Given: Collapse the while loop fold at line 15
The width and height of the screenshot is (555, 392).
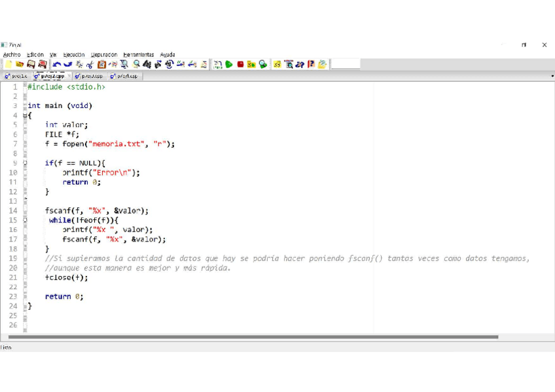Looking at the screenshot, I should pos(26,221).
